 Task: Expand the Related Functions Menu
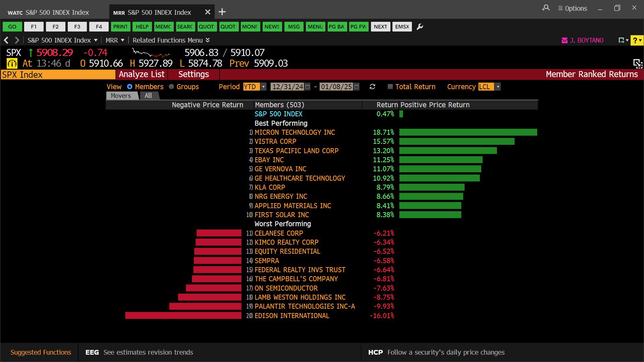point(171,40)
